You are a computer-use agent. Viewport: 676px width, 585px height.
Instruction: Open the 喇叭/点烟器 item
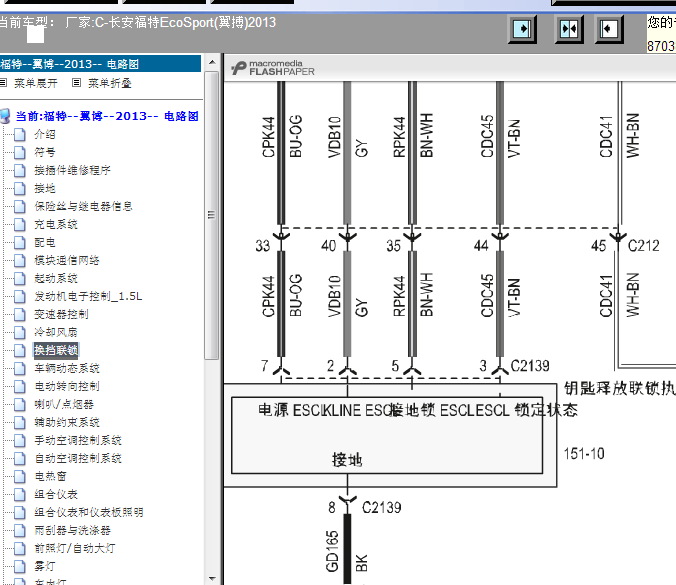point(64,404)
